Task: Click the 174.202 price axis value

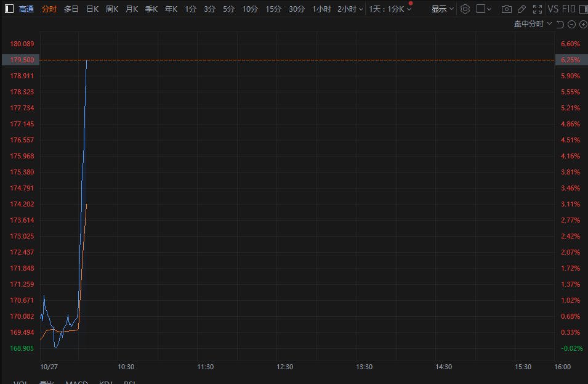Action: 22,204
